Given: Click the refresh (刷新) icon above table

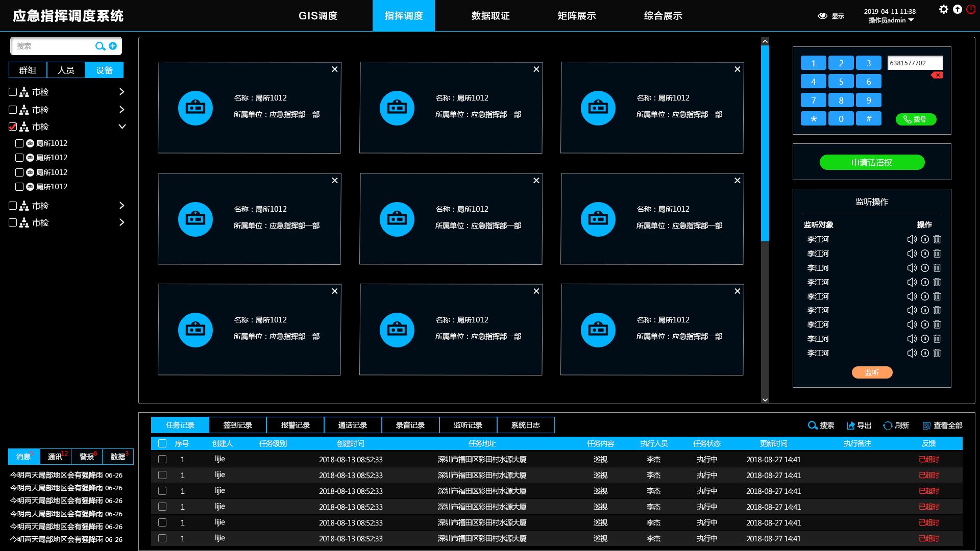Looking at the screenshot, I should tap(888, 425).
